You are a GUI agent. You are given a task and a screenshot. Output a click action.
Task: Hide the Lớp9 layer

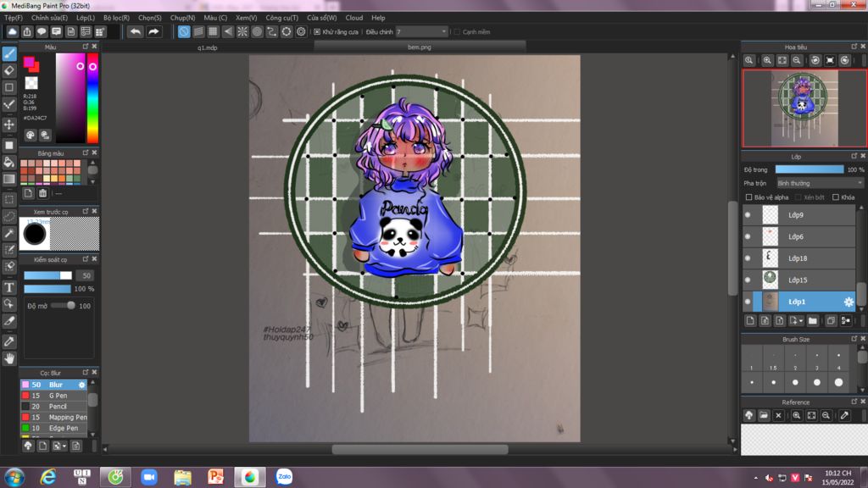pyautogui.click(x=748, y=214)
